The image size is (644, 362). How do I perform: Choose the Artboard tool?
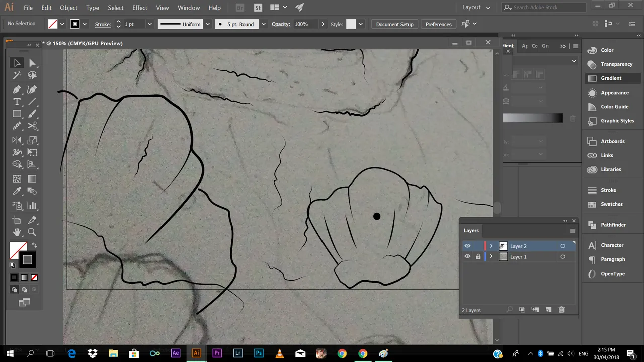(x=17, y=220)
